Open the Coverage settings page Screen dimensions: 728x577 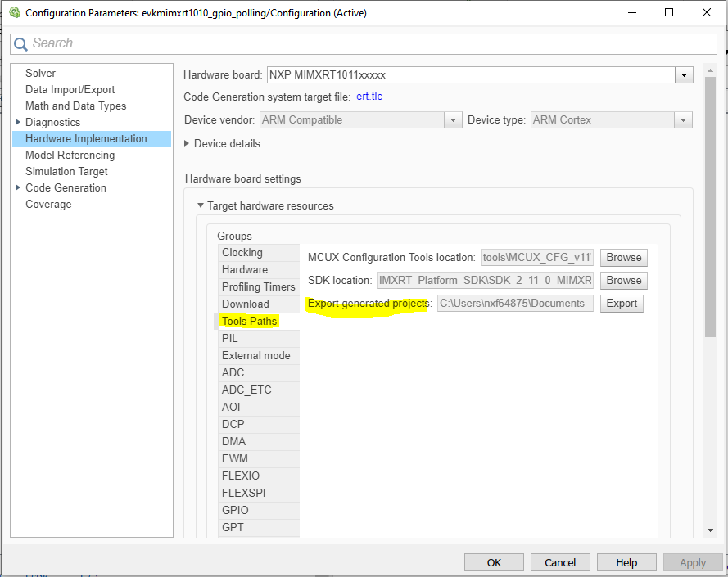48,204
